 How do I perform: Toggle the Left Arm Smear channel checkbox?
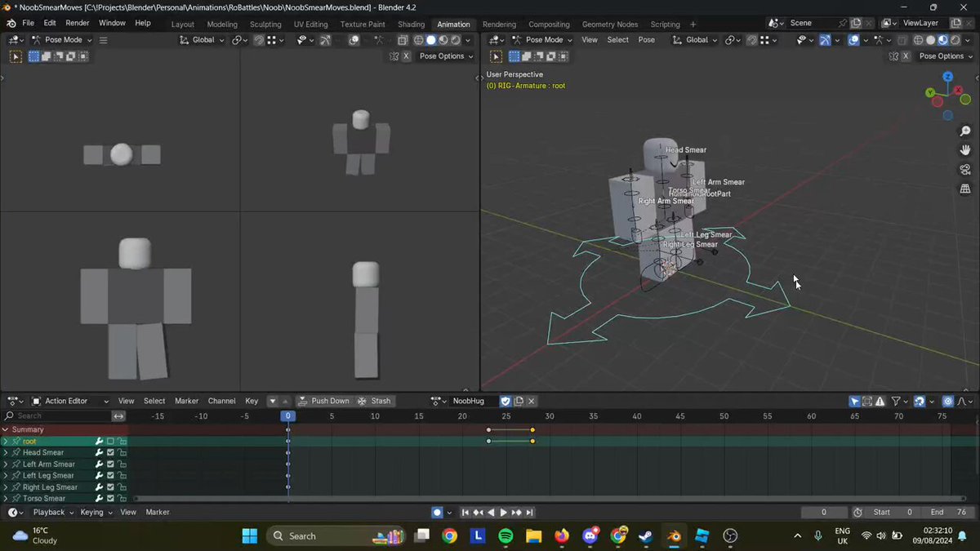point(110,464)
